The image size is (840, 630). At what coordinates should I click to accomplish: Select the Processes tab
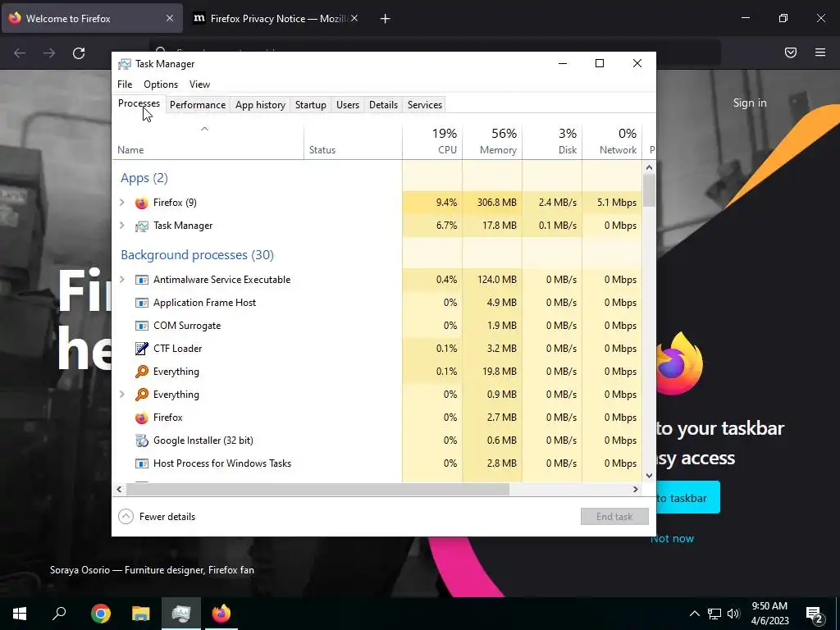click(139, 103)
